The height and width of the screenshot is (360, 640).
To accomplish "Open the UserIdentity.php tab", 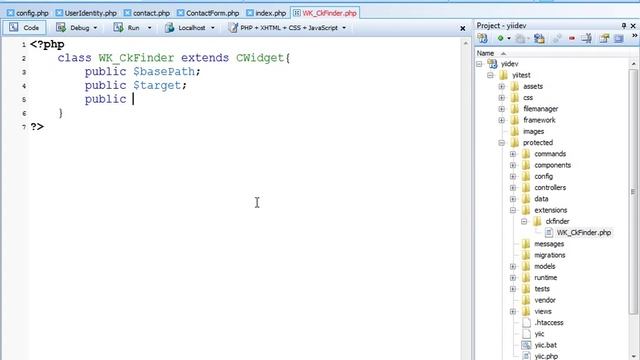I will point(86,13).
